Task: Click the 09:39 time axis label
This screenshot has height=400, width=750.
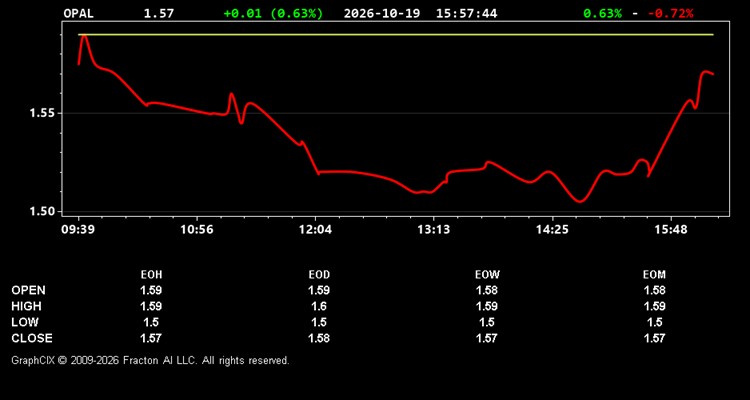Action: (78, 230)
